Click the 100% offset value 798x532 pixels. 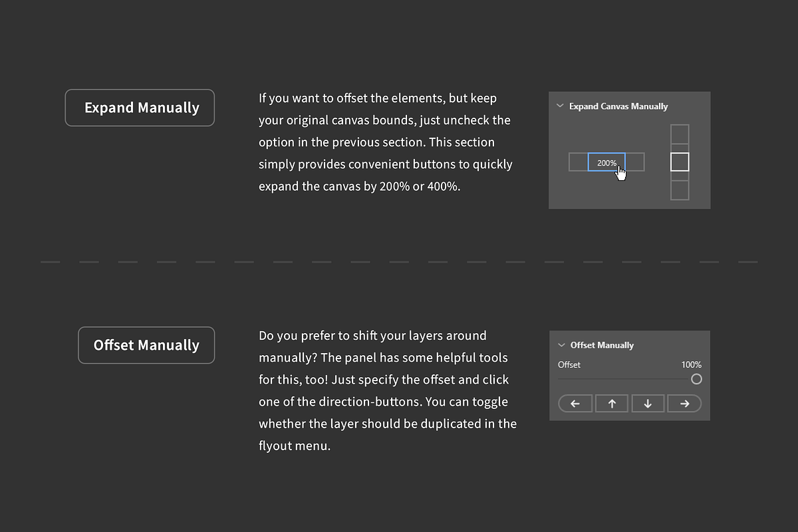click(x=691, y=364)
